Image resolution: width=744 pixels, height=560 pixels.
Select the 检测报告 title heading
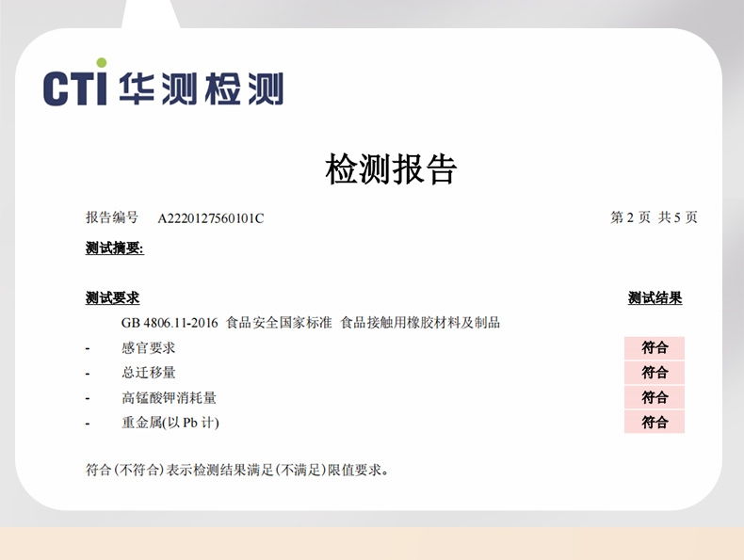point(391,169)
